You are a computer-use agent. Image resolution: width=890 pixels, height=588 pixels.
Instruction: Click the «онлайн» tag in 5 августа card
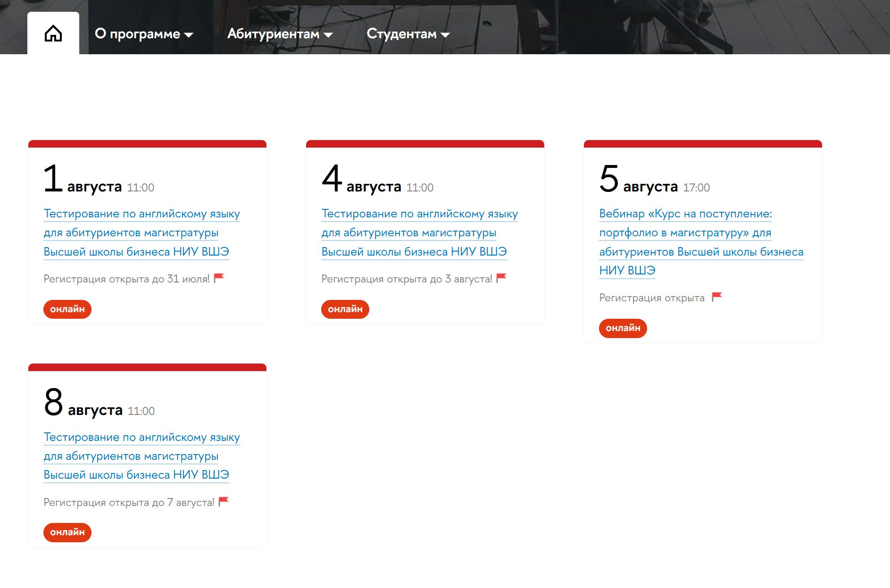click(x=623, y=328)
